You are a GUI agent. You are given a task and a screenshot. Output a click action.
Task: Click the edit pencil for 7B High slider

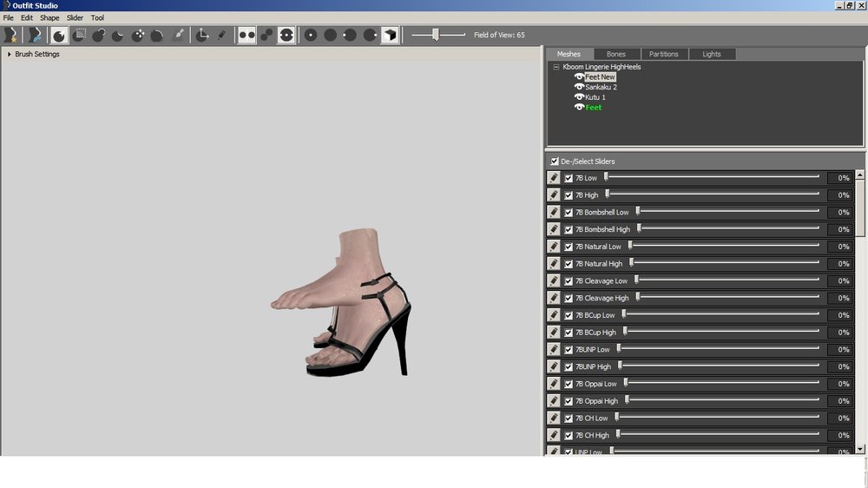coord(554,195)
